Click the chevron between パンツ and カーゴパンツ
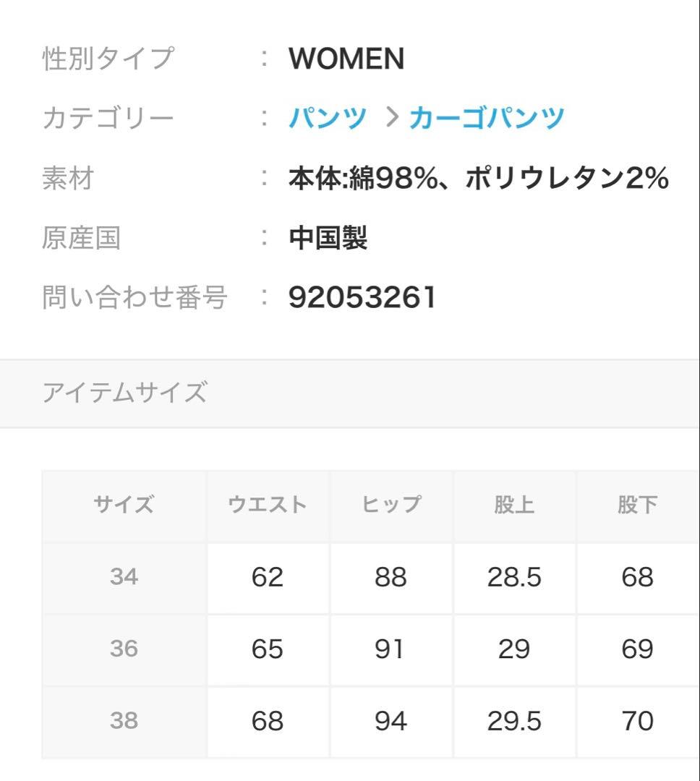The height and width of the screenshot is (781, 700). point(393,118)
